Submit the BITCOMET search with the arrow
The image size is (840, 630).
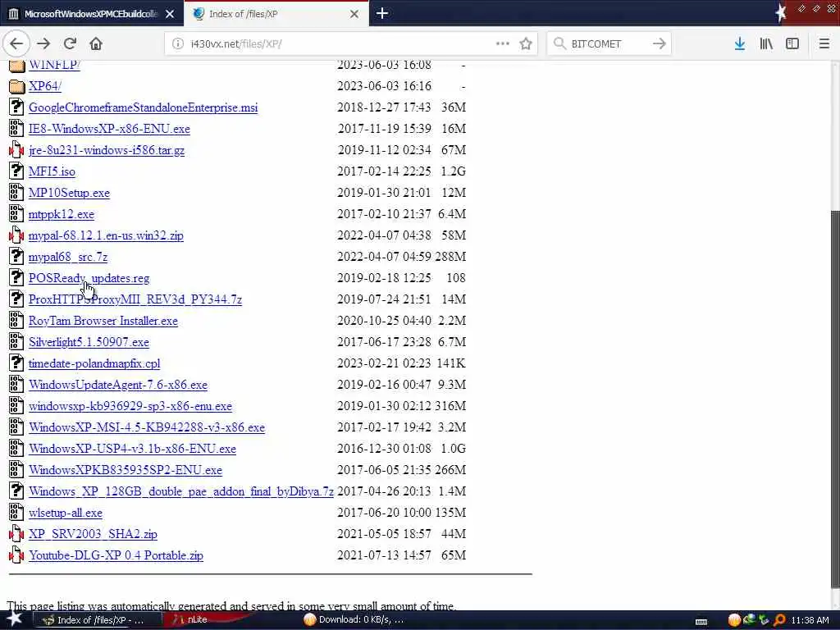(659, 43)
